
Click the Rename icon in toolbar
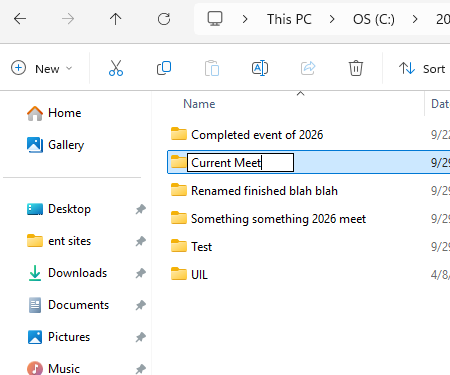(x=260, y=68)
